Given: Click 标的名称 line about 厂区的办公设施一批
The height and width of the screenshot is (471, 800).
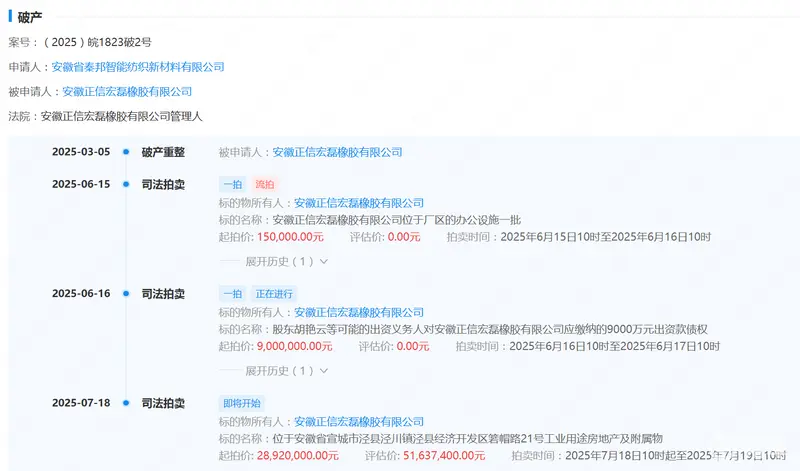Looking at the screenshot, I should coord(370,220).
